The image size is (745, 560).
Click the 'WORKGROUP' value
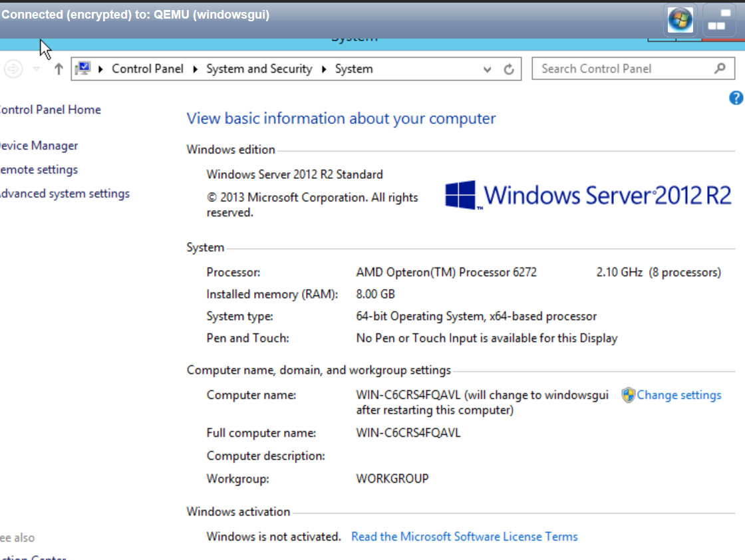click(392, 479)
